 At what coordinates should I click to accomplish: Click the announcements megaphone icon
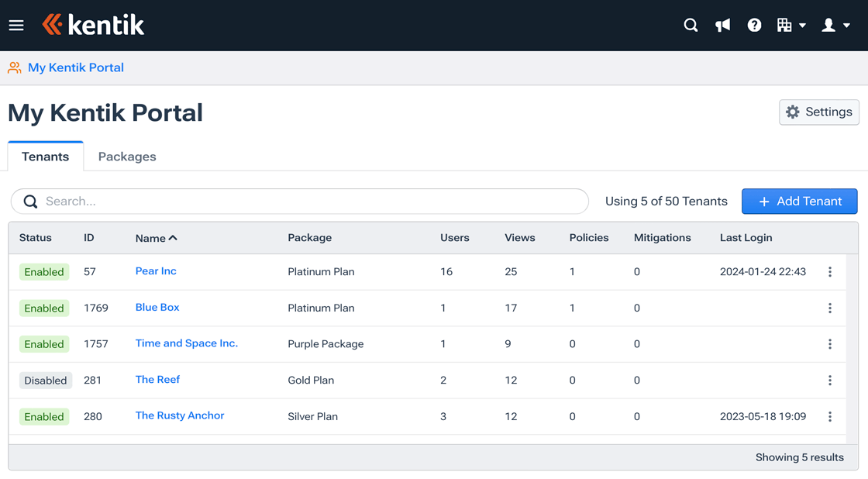pos(722,24)
